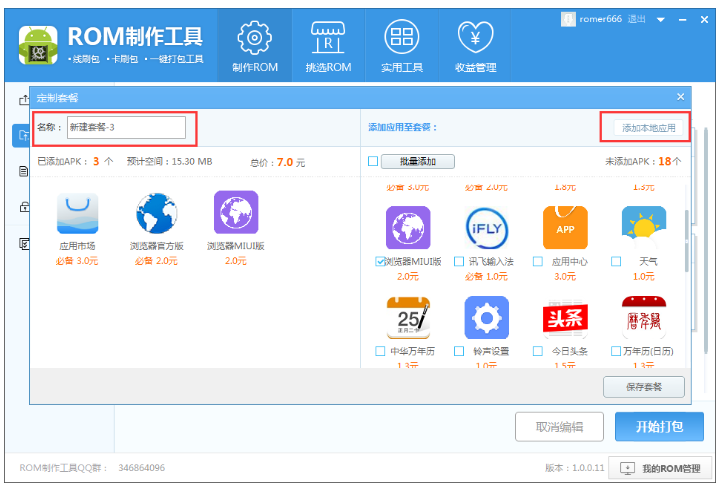The height and width of the screenshot is (486, 723).
Task: Click the 批量添加 button
Action: [x=418, y=161]
